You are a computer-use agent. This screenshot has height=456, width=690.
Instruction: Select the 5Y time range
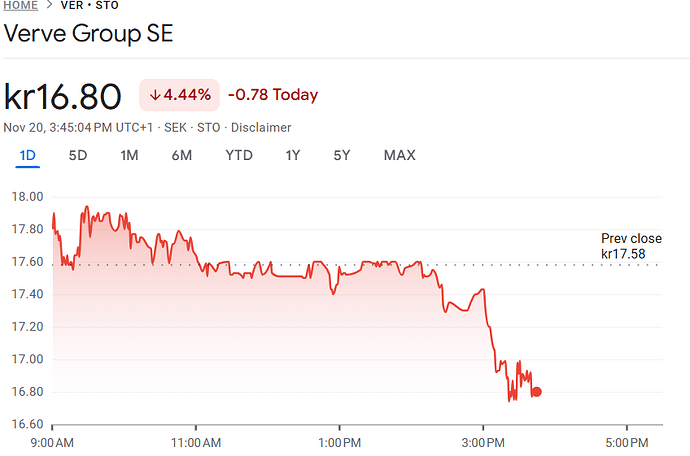click(342, 155)
